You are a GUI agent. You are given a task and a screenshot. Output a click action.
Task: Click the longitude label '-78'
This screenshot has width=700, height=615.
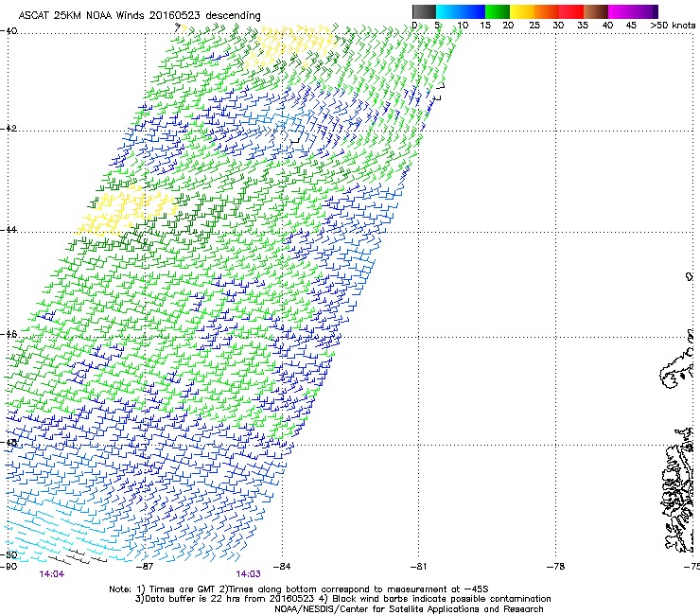[556, 567]
